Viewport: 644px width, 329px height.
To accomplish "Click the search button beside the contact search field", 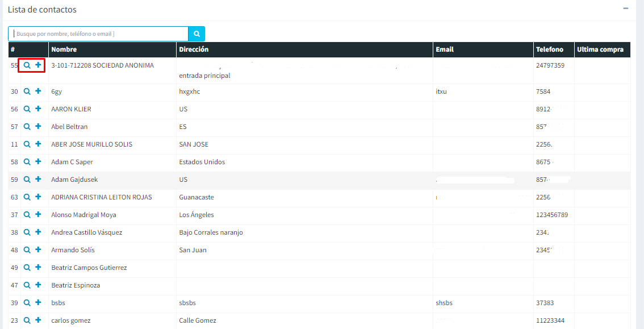I will (196, 34).
